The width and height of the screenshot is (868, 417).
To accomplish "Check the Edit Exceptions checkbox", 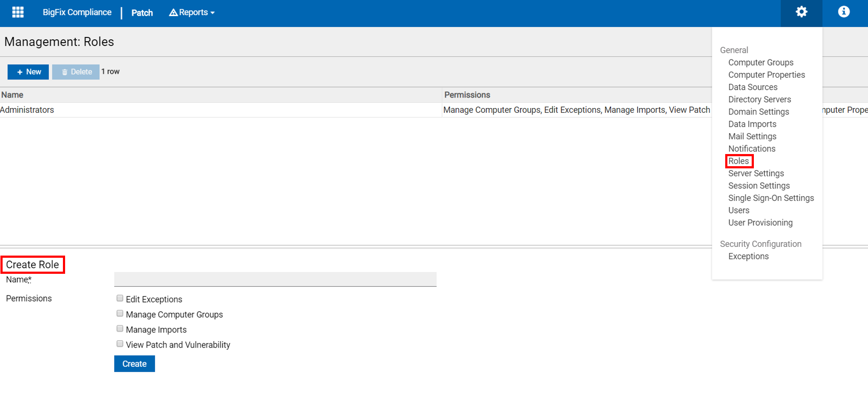I will pyautogui.click(x=120, y=298).
